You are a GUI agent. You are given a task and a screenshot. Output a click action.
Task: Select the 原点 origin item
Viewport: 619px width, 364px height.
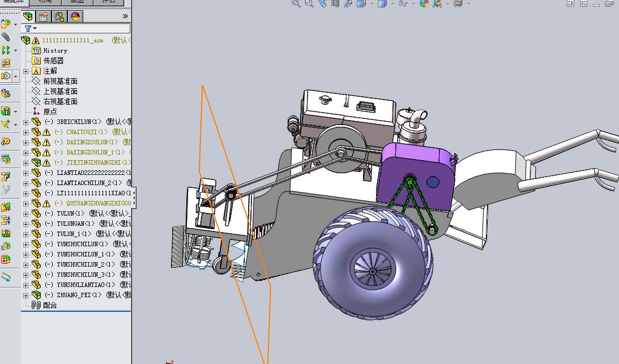50,112
